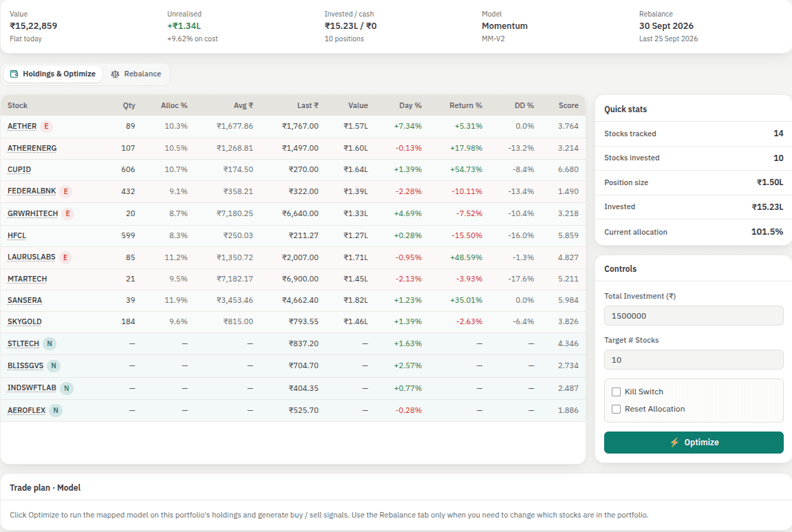Click the N badge next to AEROFLEX
792x532 pixels.
point(56,410)
